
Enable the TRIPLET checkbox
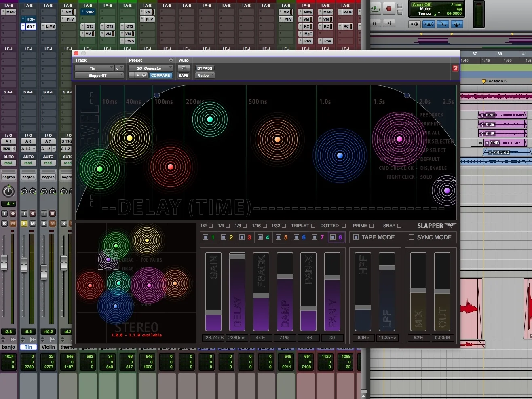[x=313, y=226]
